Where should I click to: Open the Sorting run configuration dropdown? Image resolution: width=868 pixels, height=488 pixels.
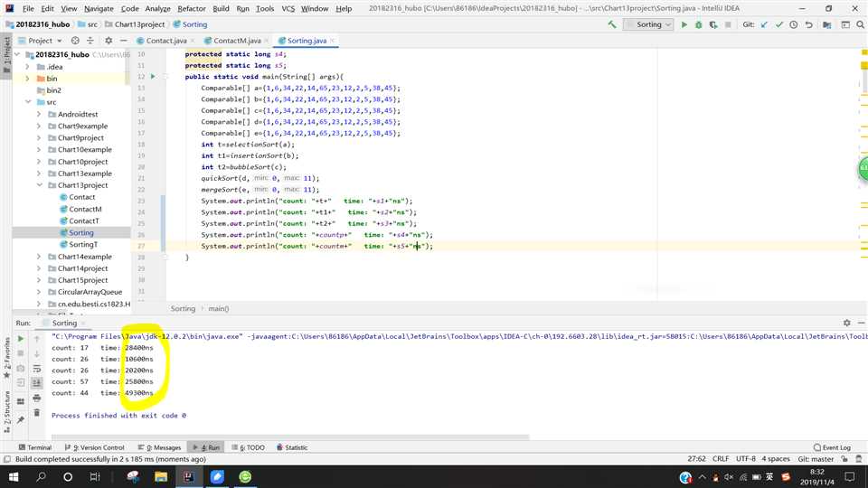[649, 24]
